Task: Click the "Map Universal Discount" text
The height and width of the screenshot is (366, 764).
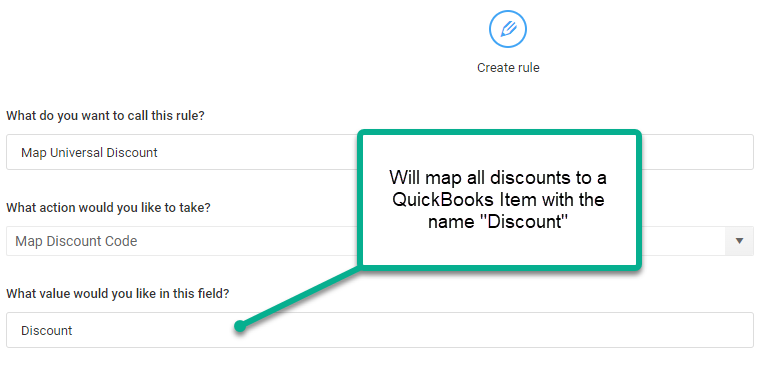Action: point(89,153)
